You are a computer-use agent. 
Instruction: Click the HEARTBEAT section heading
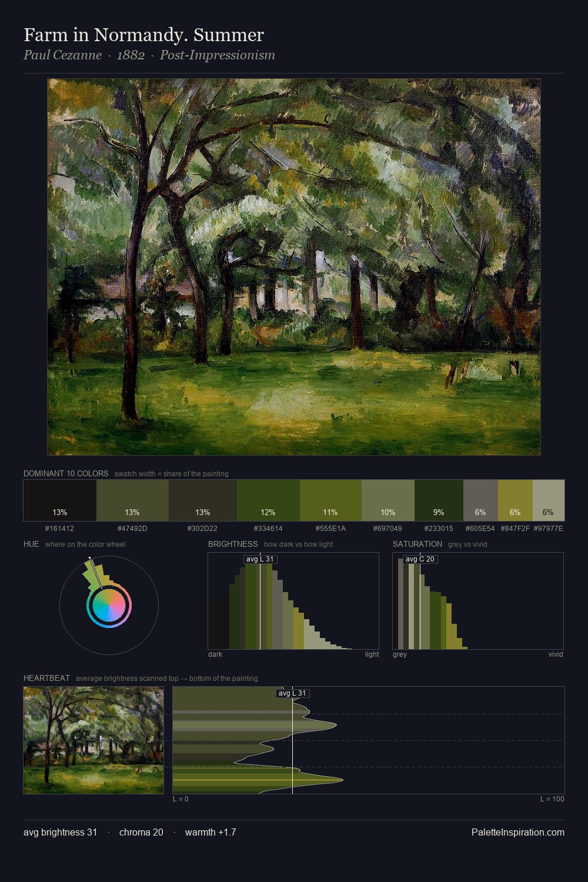[x=46, y=678]
